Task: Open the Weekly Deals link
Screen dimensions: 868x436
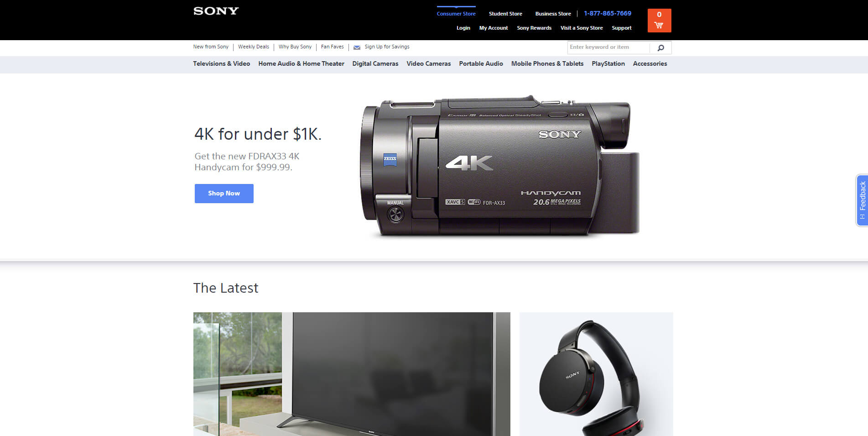Action: [x=253, y=47]
